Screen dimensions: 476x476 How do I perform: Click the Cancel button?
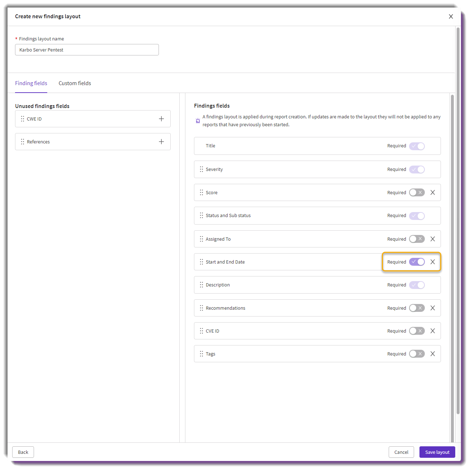click(x=401, y=452)
